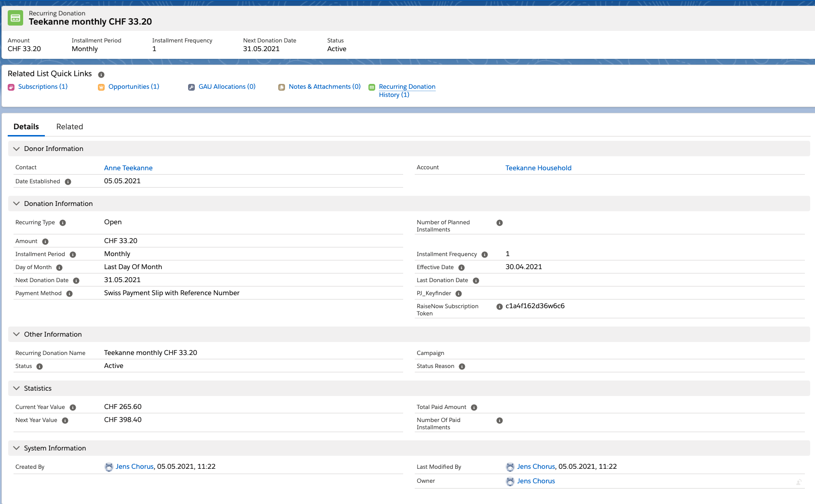The height and width of the screenshot is (504, 815).
Task: Click the change owner icon in Owner row
Action: (x=799, y=482)
